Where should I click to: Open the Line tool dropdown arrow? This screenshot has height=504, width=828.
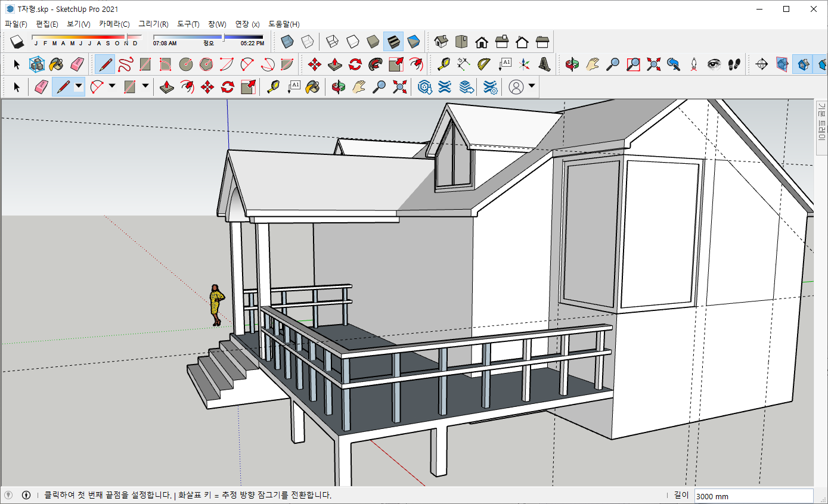(79, 87)
